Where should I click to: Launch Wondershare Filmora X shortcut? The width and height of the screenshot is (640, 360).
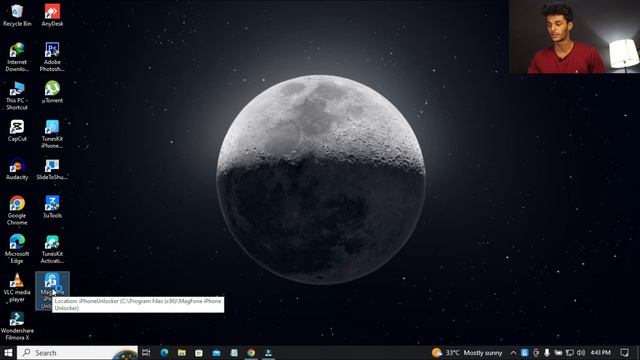pyautogui.click(x=17, y=326)
